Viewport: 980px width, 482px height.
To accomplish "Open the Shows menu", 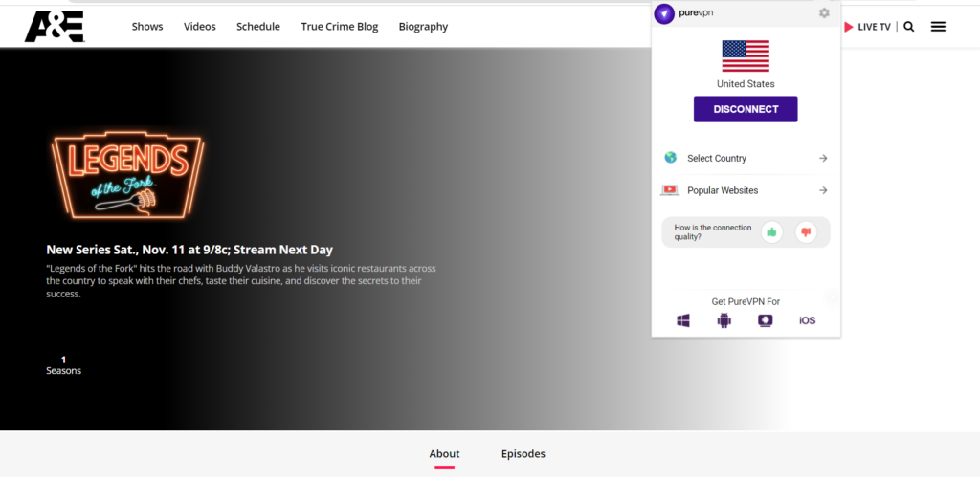I will click(147, 27).
